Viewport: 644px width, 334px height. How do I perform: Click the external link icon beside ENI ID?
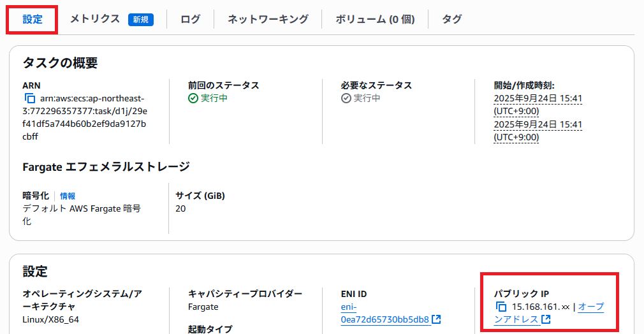pyautogui.click(x=436, y=319)
